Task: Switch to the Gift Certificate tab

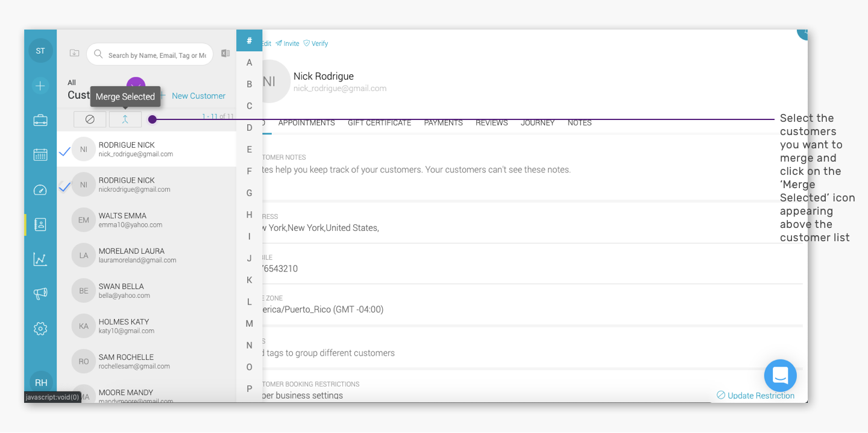Action: coord(379,122)
